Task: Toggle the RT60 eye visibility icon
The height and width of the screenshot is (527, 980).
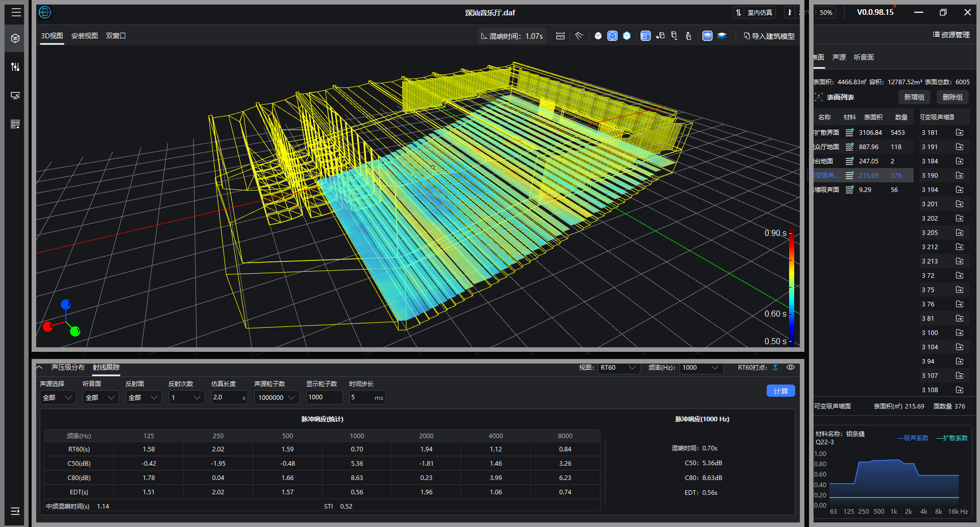Action: pos(791,368)
